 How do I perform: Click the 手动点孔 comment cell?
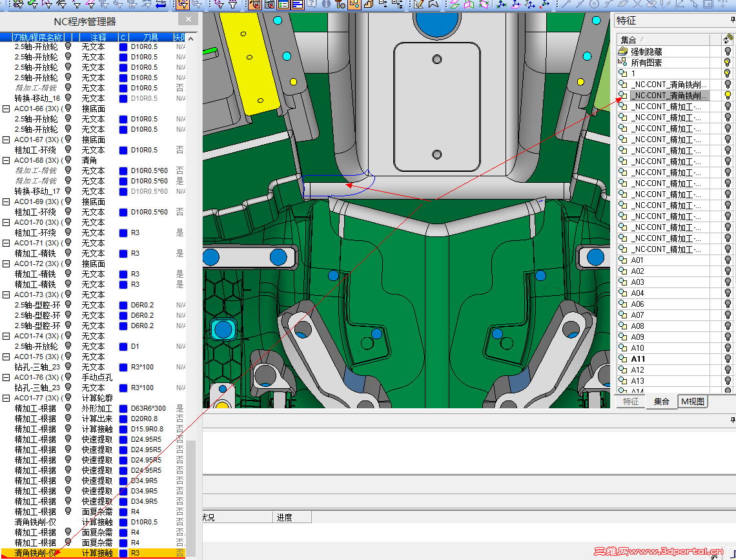coord(97,377)
